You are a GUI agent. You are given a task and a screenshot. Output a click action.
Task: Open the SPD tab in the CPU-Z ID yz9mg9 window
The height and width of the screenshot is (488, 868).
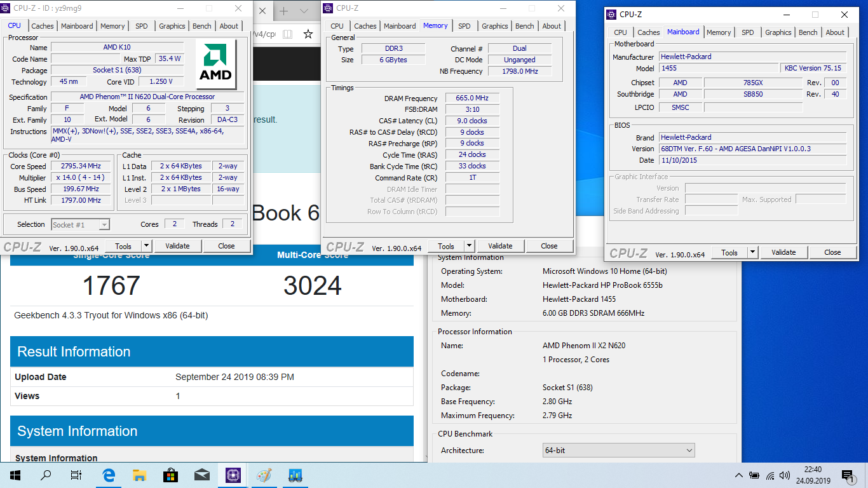142,26
